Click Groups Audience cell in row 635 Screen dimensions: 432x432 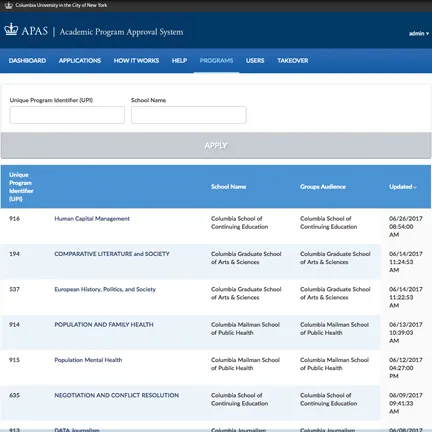tap(328, 399)
